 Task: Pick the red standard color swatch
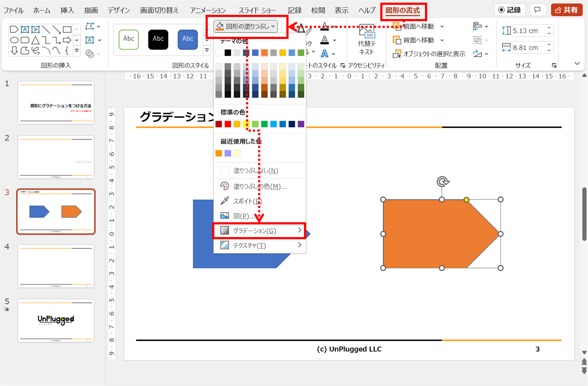[228, 124]
